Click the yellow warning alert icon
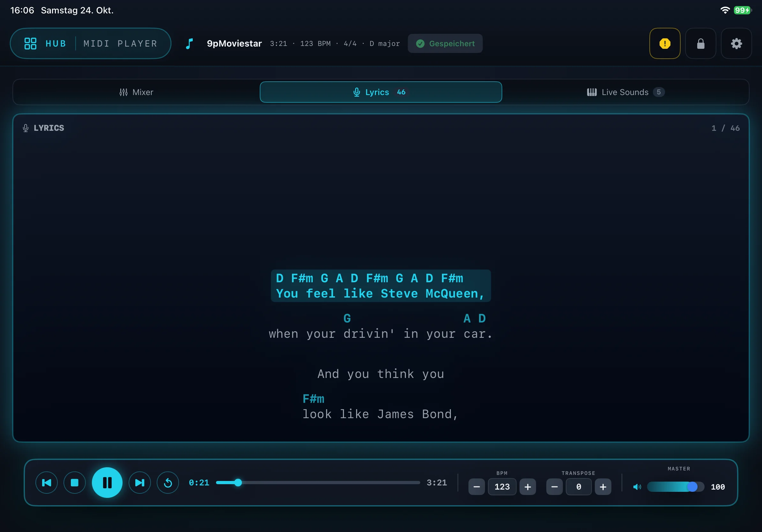The image size is (762, 532). [665, 43]
